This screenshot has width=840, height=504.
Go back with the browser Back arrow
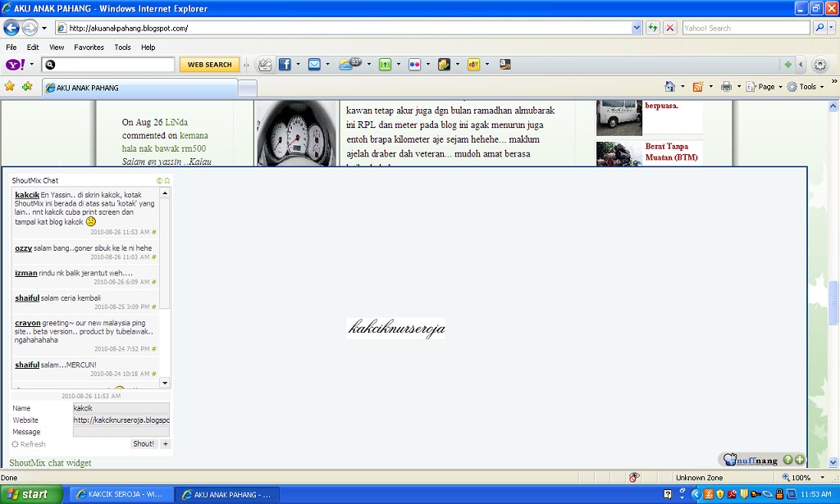pyautogui.click(x=11, y=28)
